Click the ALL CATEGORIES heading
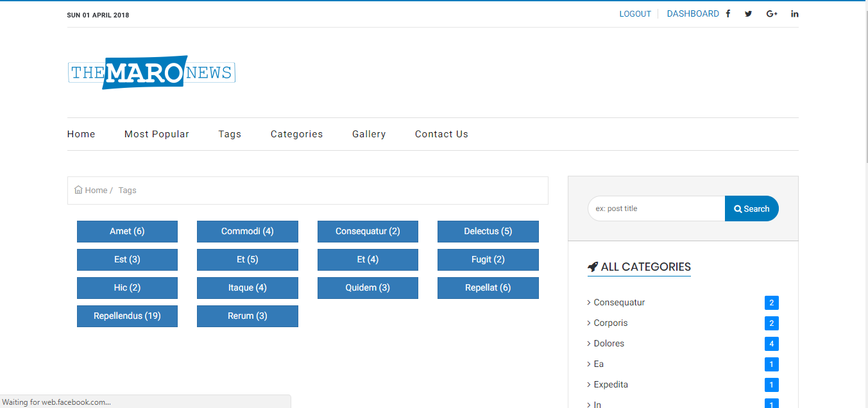Image resolution: width=868 pixels, height=408 pixels. (646, 267)
